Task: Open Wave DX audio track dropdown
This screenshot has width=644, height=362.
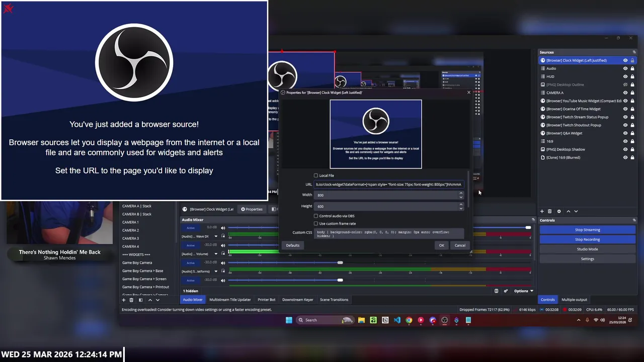Action: (216, 236)
